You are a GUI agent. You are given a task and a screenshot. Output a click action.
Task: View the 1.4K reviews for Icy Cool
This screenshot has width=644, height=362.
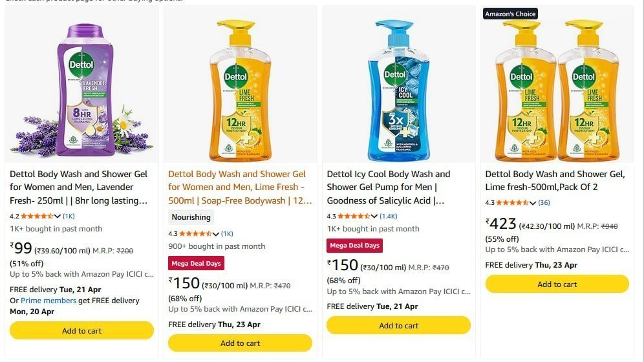[389, 216]
